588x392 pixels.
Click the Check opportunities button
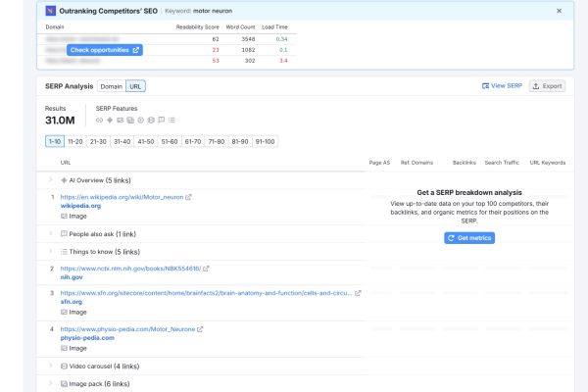[x=106, y=50]
